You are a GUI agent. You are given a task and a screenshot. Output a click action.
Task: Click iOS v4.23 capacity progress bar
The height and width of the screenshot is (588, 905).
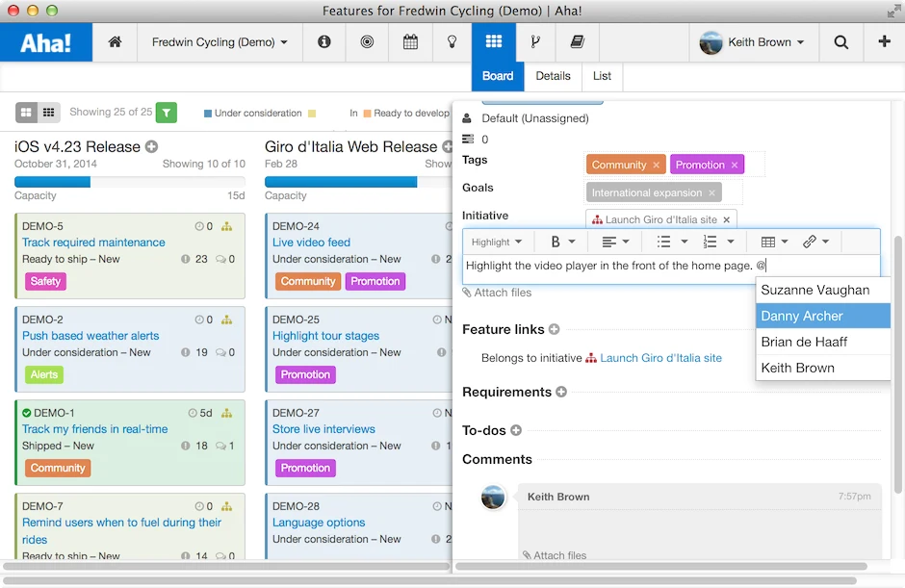click(130, 182)
